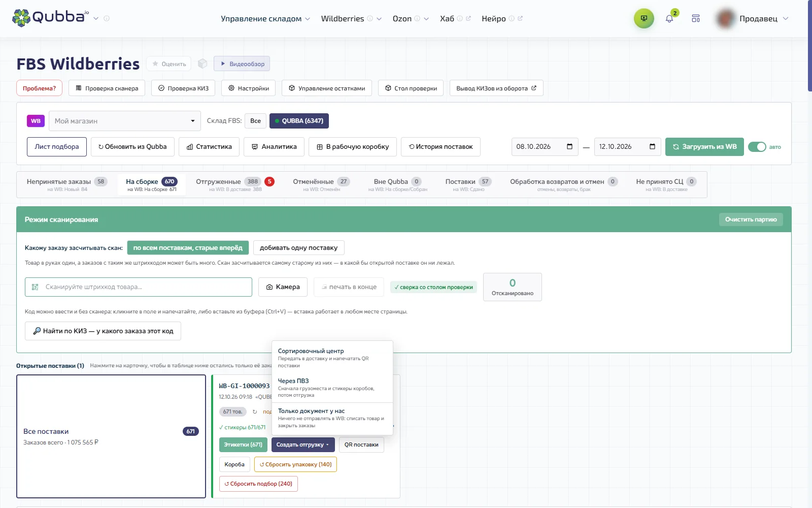
Task: Click the red badge 5 on Отгруженные
Action: click(x=269, y=181)
